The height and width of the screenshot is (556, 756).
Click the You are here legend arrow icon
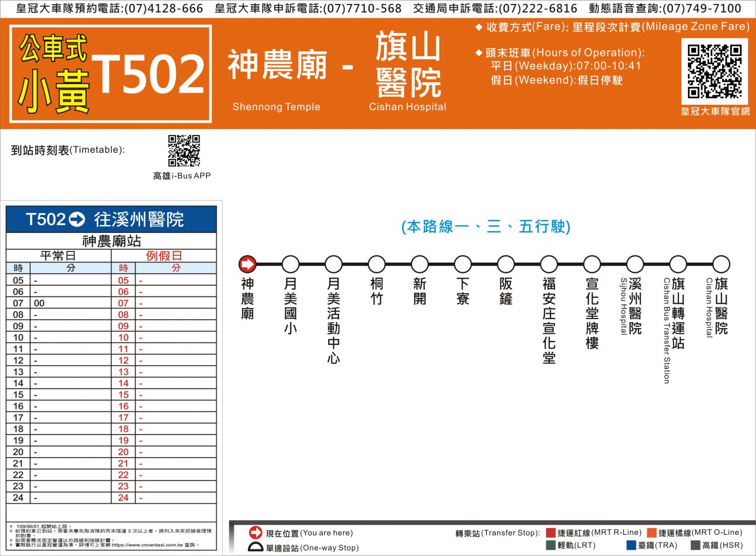(x=256, y=532)
